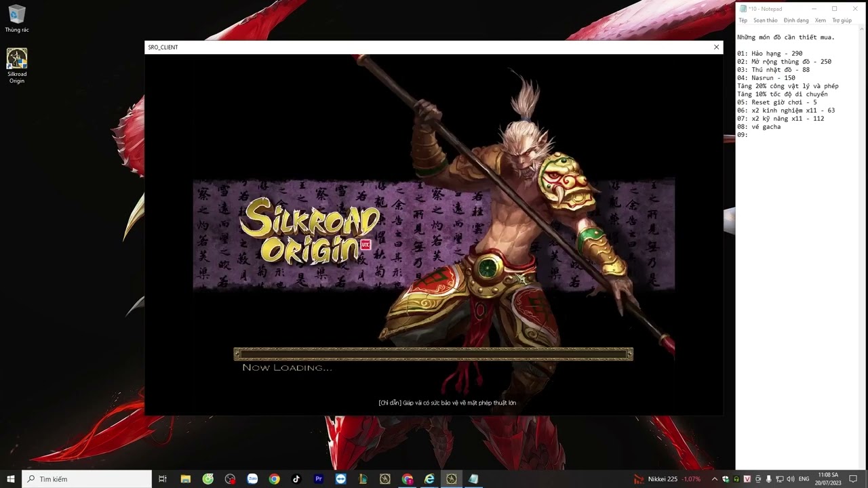Open the notification center icon
This screenshot has height=488, width=868.
point(853,479)
